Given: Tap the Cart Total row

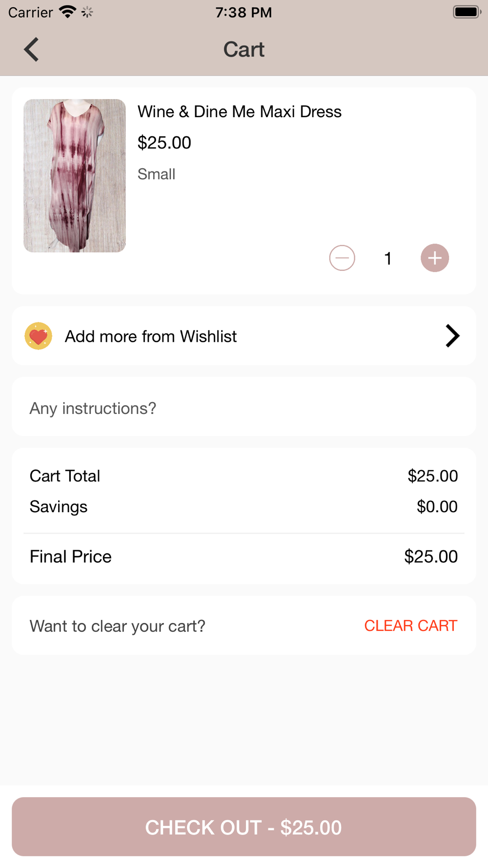Looking at the screenshot, I should point(244,476).
